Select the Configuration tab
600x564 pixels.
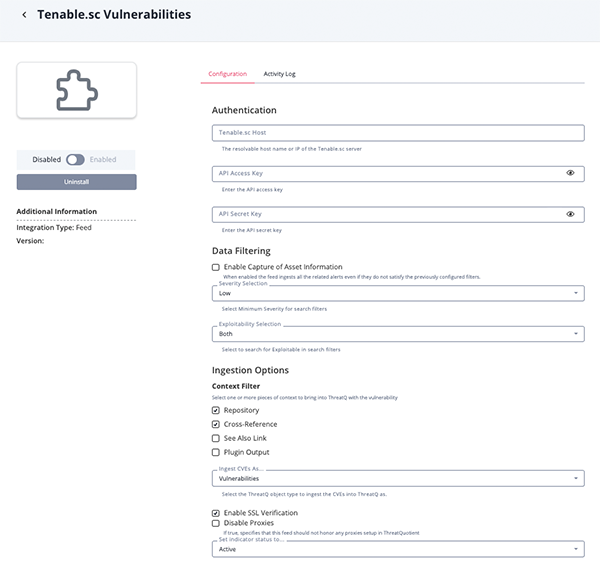[x=227, y=74]
